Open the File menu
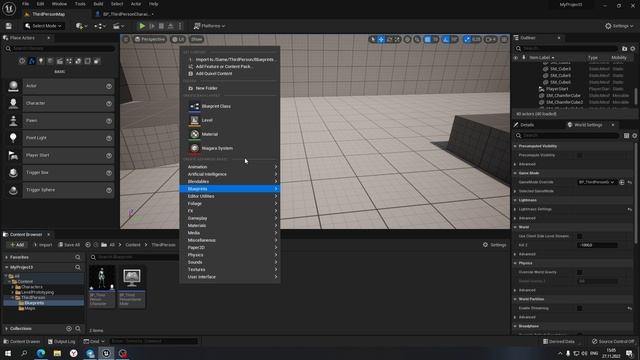Viewport: 640px width, 360px height. click(x=25, y=4)
